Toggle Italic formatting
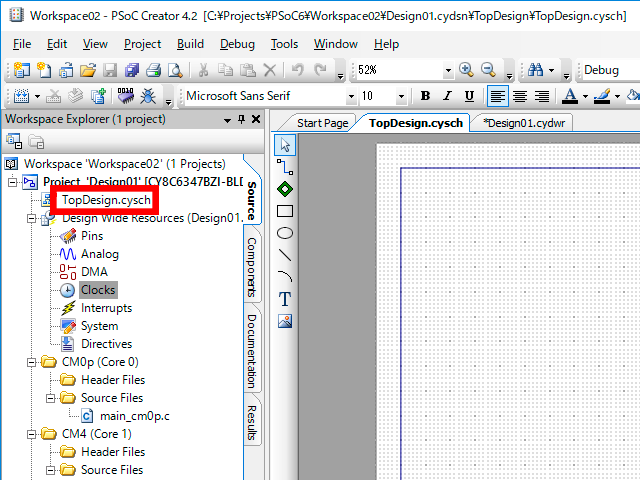Viewport: 640px width, 480px height. coord(447,96)
